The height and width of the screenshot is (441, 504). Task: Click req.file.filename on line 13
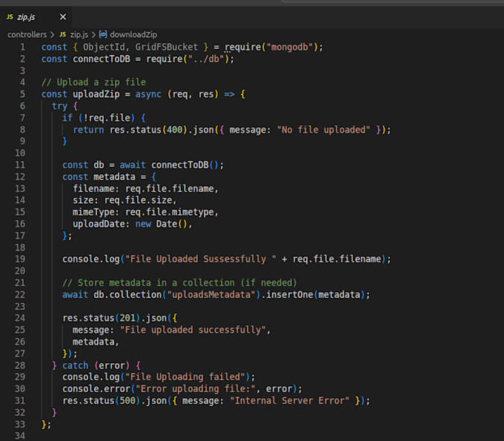pyautogui.click(x=170, y=189)
